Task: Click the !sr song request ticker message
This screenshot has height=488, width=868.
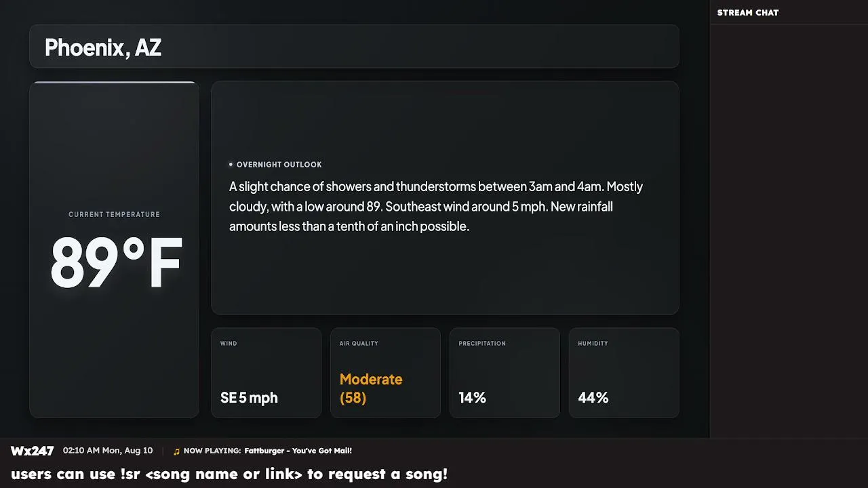Action: 229,474
